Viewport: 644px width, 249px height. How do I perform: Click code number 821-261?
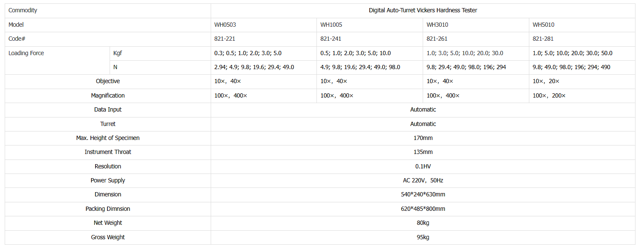437,39
